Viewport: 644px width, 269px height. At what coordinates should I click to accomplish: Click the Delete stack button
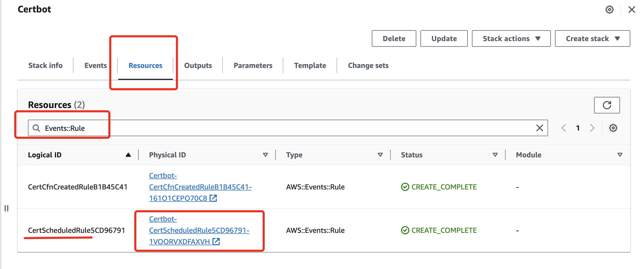coord(394,39)
